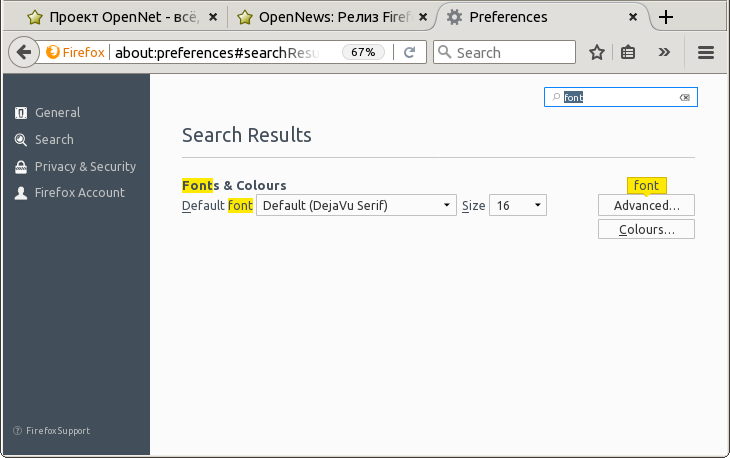Bookmark this page with the star icon
This screenshot has width=730, height=458.
pyautogui.click(x=597, y=53)
